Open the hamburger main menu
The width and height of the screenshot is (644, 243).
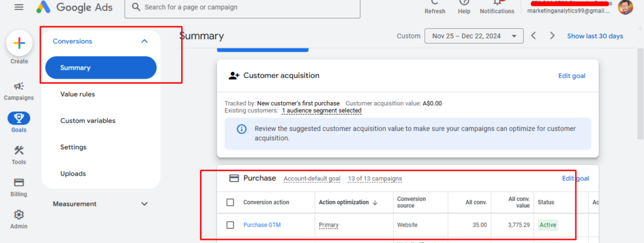[x=19, y=7]
